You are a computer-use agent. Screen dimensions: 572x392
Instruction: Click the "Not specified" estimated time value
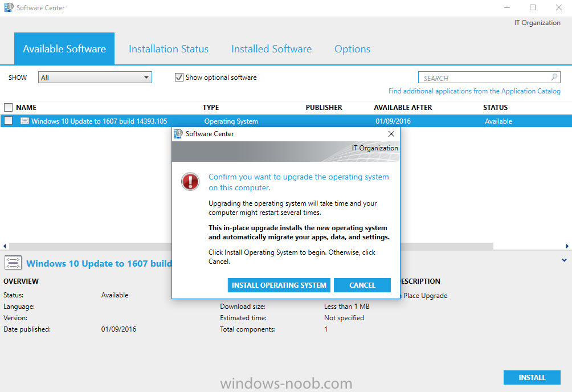(x=344, y=318)
